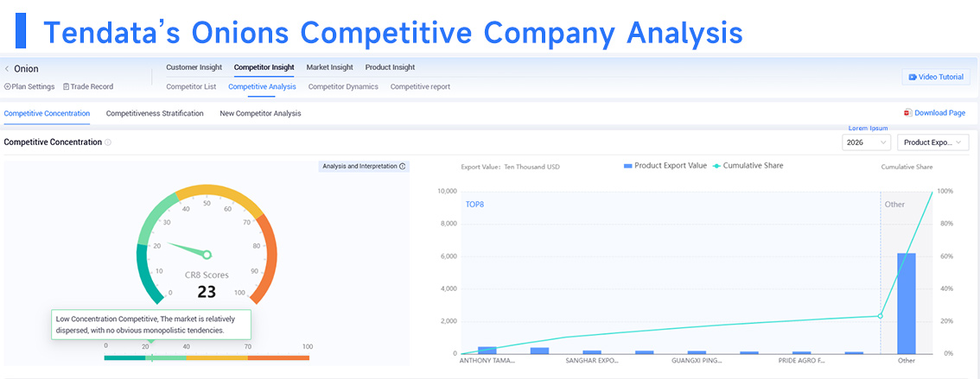The image size is (980, 379).
Task: Toggle Cumulative Share legend series
Action: pyautogui.click(x=748, y=166)
